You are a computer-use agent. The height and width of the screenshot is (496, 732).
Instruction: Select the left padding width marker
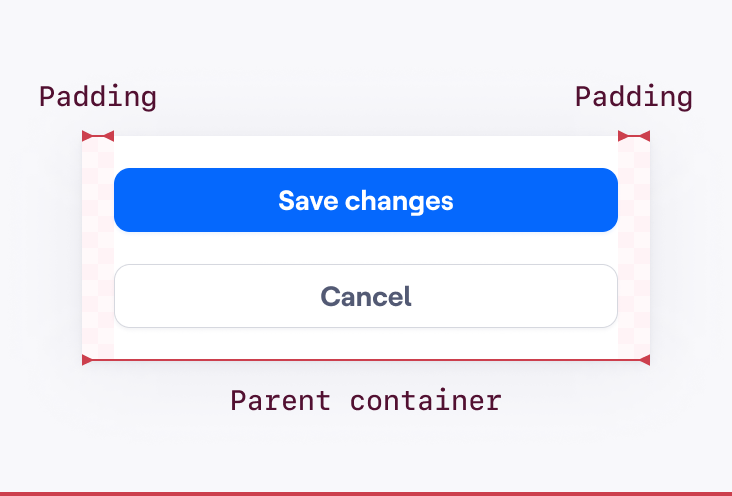pos(98,136)
